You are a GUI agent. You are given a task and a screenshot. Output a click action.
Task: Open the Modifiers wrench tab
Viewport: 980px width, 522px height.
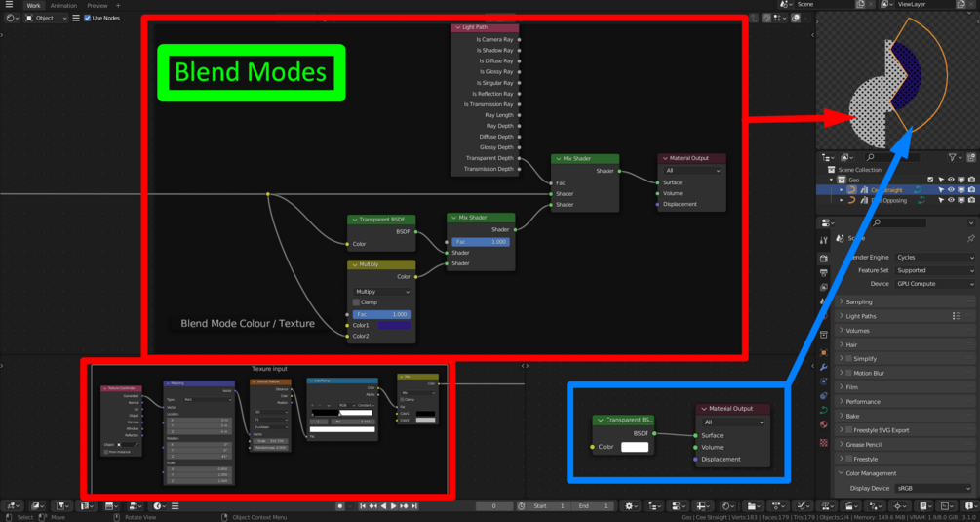tap(823, 367)
